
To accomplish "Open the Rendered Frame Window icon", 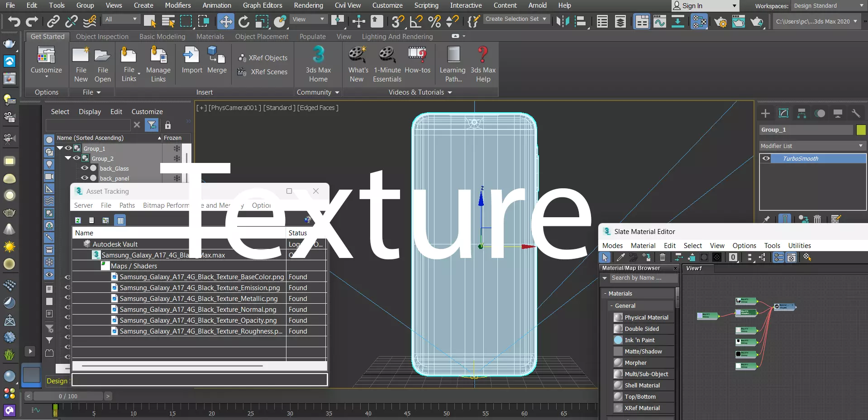I will point(738,21).
